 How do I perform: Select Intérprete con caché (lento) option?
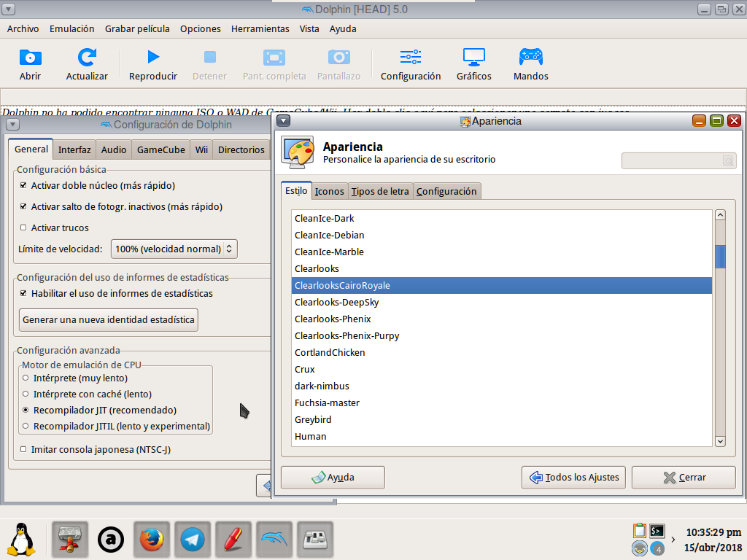[x=26, y=394]
